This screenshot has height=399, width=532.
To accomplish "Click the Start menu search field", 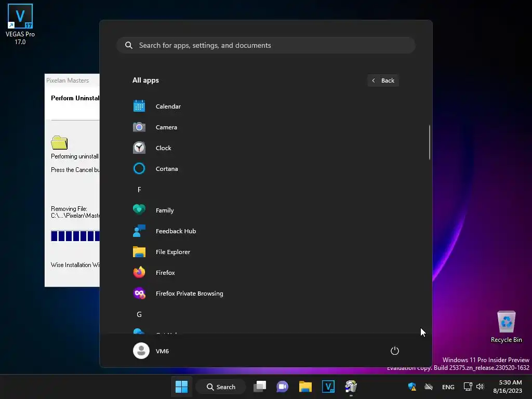I will point(266,45).
